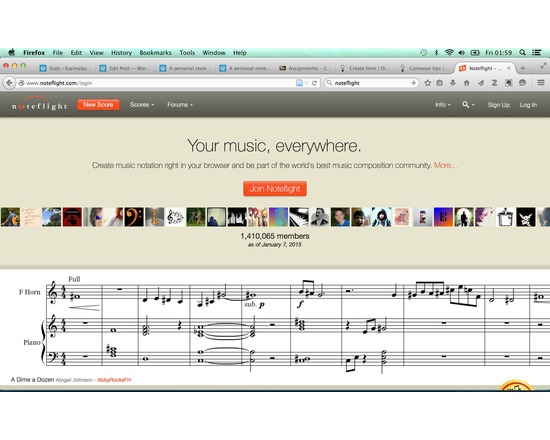Image resolution: width=550 pixels, height=440 pixels.
Task: Switch to the Compose tips tab
Action: coord(424,68)
